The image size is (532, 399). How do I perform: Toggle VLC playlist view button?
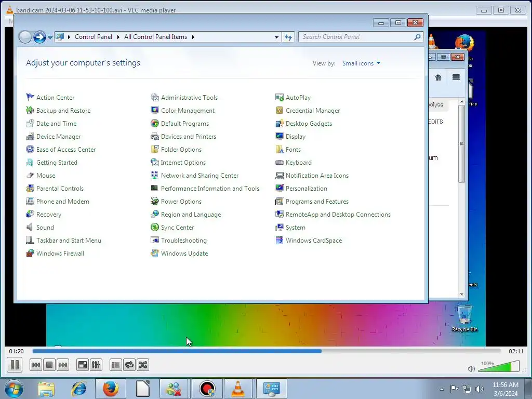(x=116, y=365)
